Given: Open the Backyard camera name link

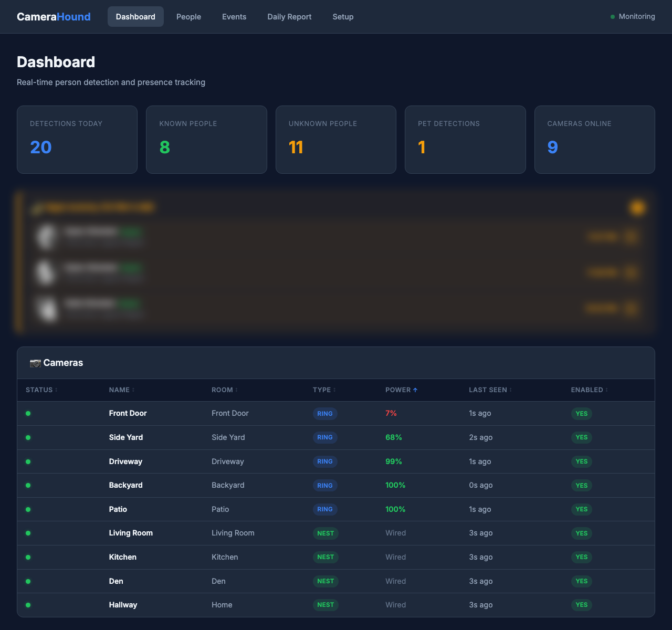Looking at the screenshot, I should coord(125,485).
